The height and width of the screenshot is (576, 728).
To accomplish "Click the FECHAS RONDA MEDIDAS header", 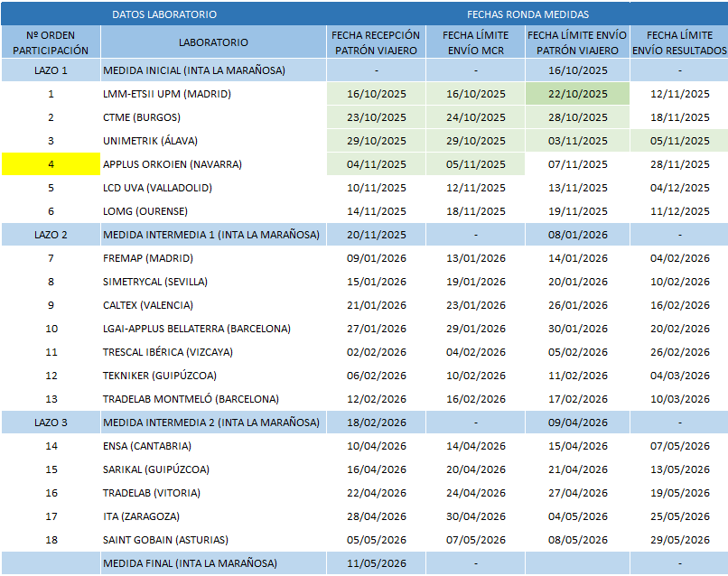I will coord(527,14).
